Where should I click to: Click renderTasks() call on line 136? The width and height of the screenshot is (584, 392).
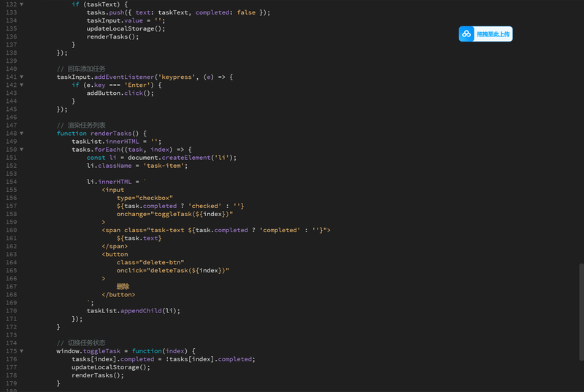click(x=112, y=36)
